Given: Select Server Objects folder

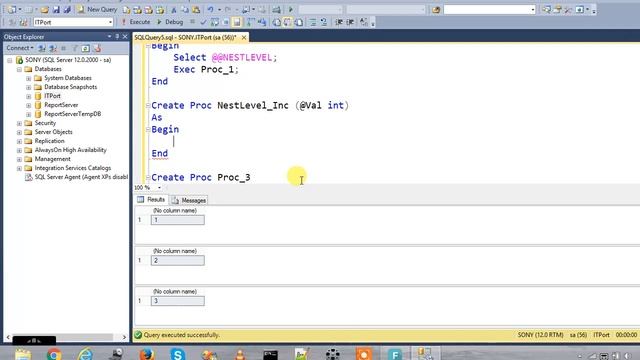Looking at the screenshot, I should [53, 132].
